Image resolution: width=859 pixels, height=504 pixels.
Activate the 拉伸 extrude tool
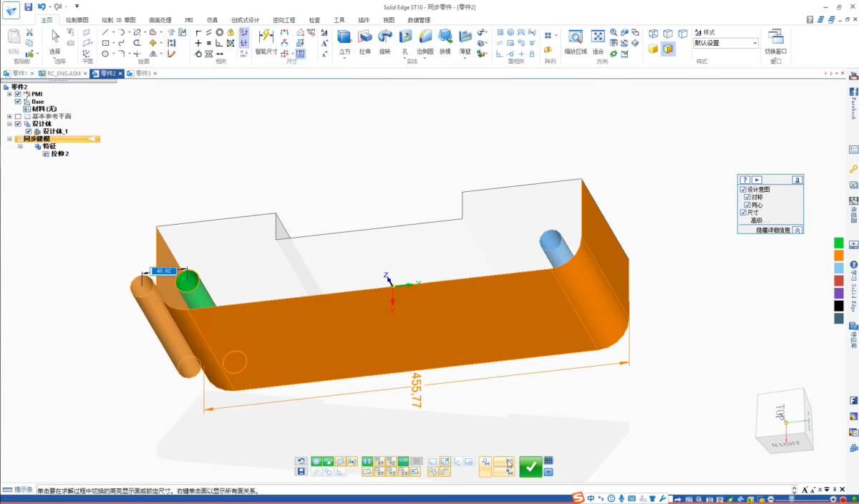tap(365, 42)
